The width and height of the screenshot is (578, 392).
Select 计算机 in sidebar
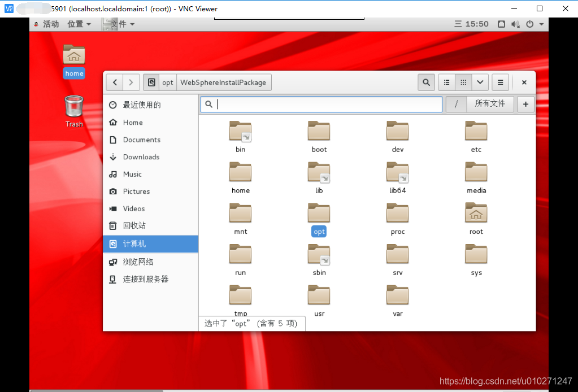151,244
